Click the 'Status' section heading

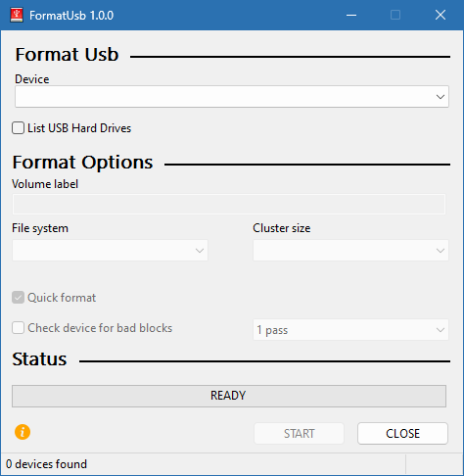tap(39, 359)
